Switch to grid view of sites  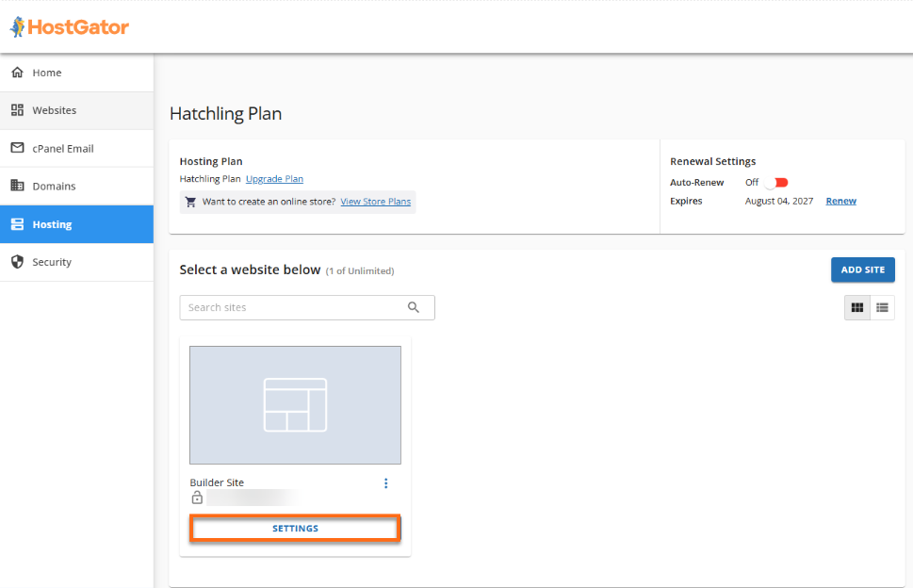(857, 307)
